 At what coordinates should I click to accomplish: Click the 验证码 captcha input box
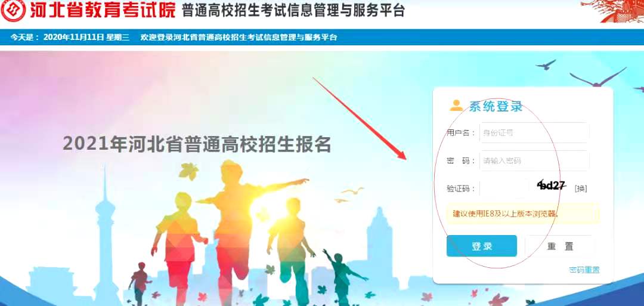504,188
